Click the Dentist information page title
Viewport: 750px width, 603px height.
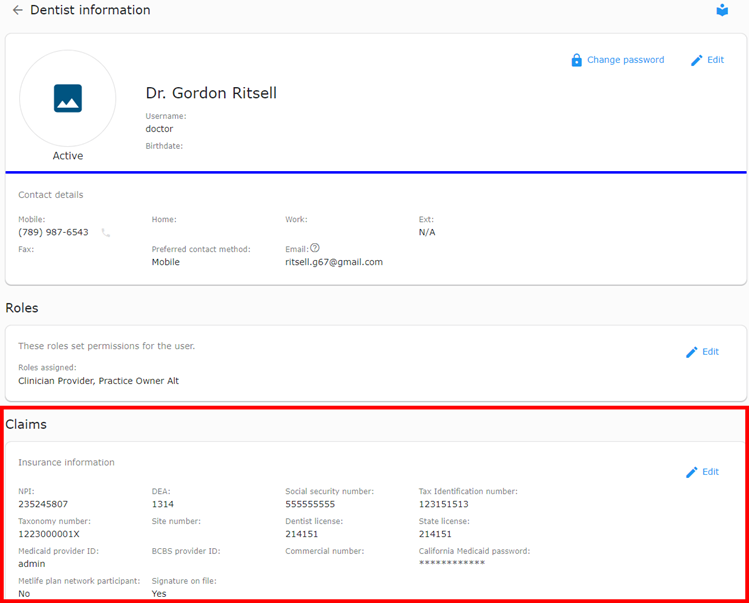(x=90, y=10)
